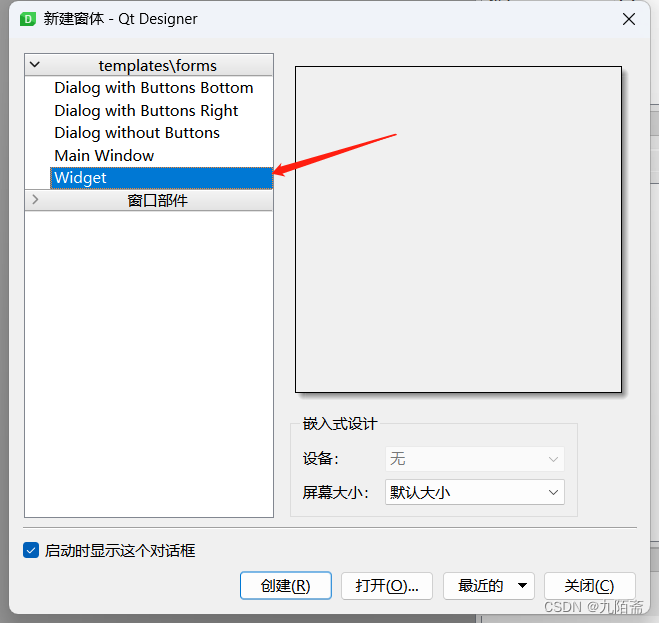Close the 新建窗体 dialog window
Image resolution: width=659 pixels, height=623 pixels.
click(629, 19)
